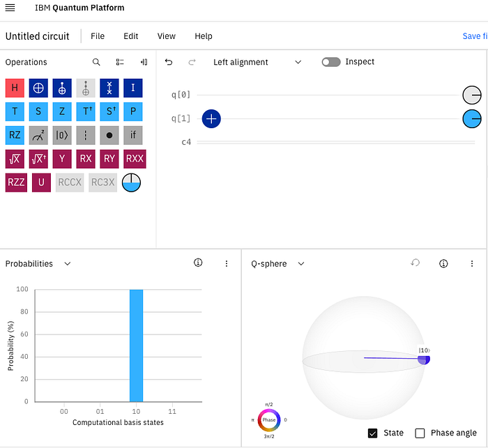This screenshot has width=488, height=448.
Task: Open the File menu
Action: point(98,36)
